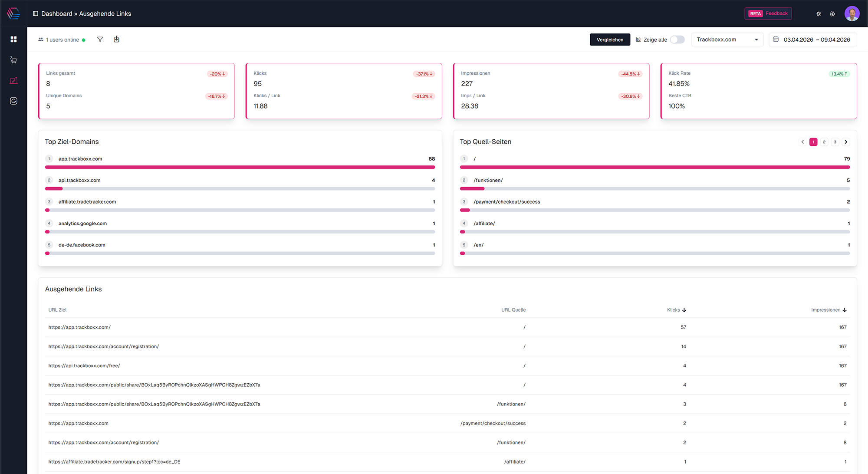Open settings via the gear icon
The height and width of the screenshot is (474, 868).
(832, 14)
